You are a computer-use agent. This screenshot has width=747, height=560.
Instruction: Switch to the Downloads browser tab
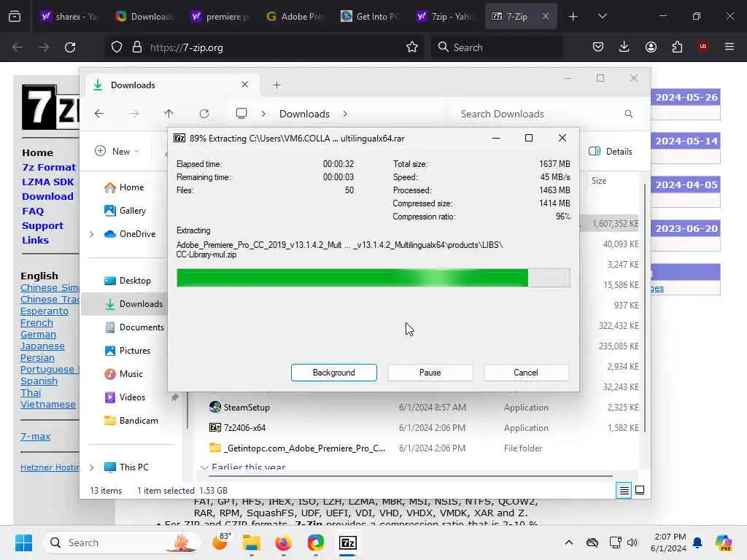[x=144, y=17]
